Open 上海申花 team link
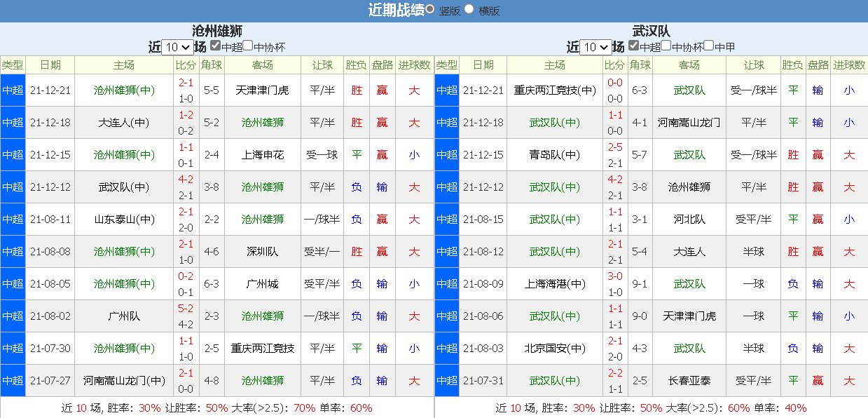This screenshot has height=418, width=868. 263,154
